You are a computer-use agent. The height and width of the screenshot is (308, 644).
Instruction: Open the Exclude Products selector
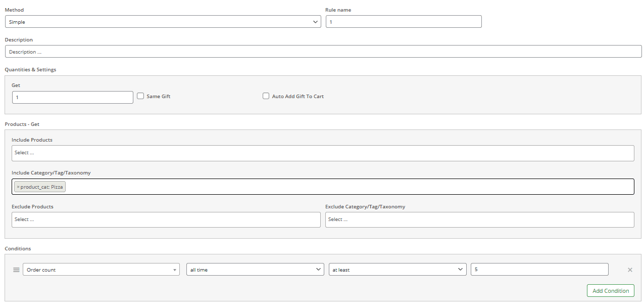pyautogui.click(x=166, y=220)
